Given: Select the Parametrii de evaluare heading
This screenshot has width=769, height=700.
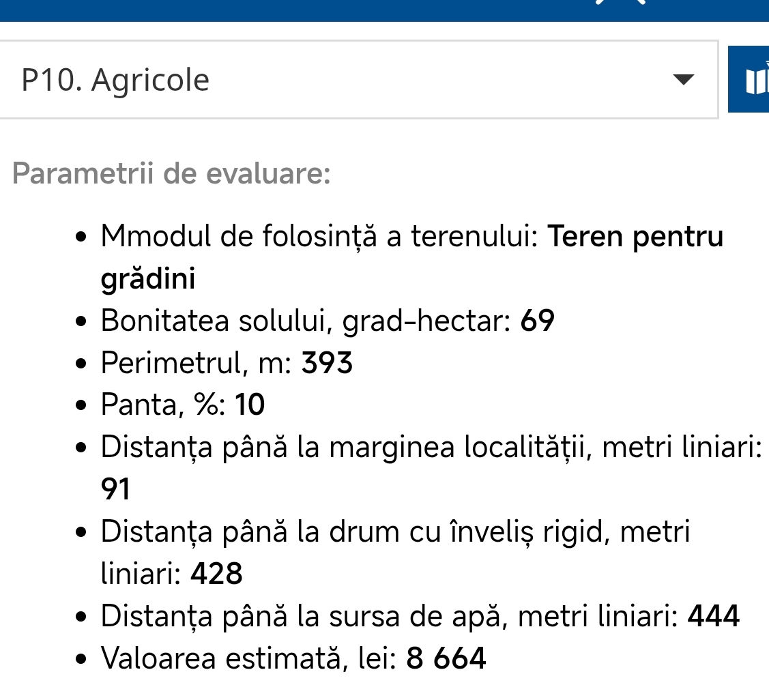Looking at the screenshot, I should coord(171,173).
